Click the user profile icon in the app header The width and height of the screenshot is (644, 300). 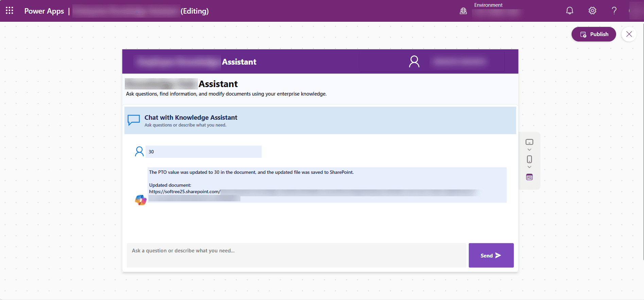[414, 62]
